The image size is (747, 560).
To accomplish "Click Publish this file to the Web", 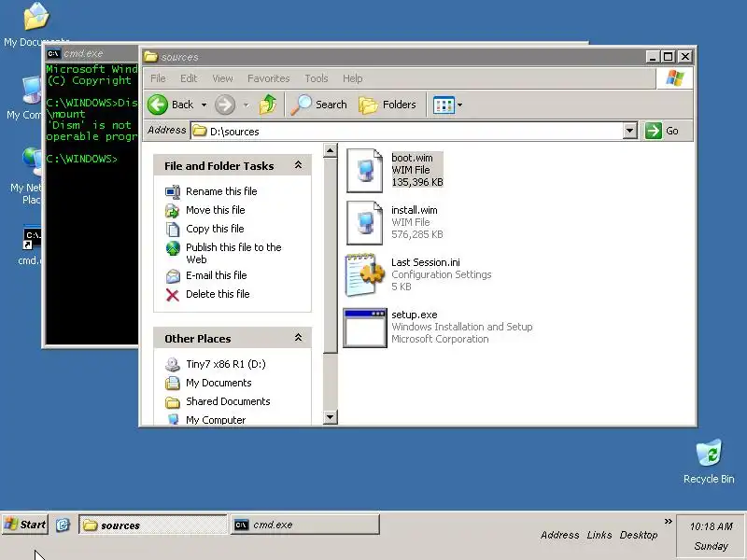I will (233, 253).
